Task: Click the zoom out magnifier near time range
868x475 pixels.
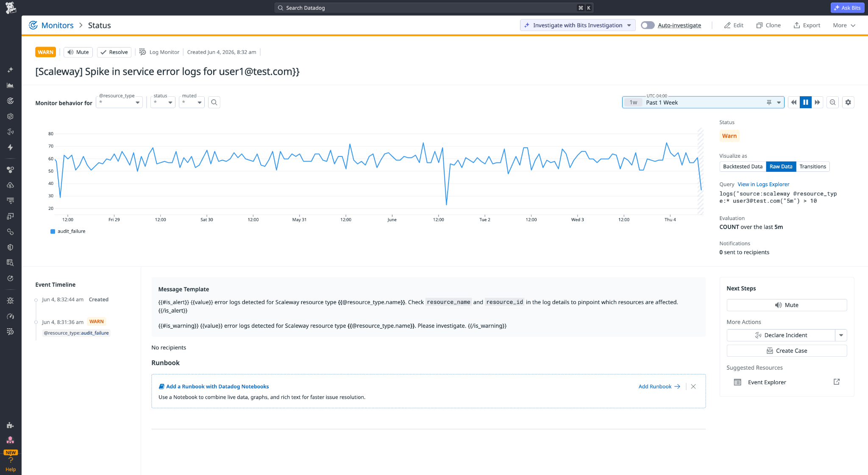Action: [832, 102]
